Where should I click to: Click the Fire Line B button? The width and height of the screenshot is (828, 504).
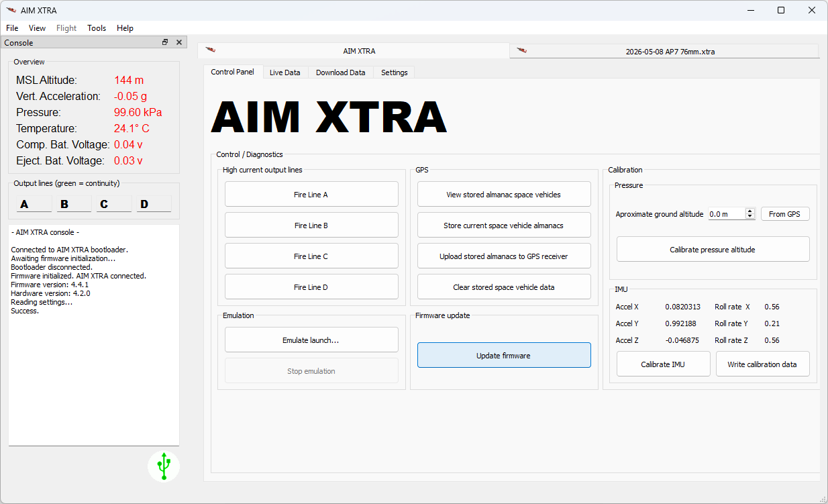(311, 225)
